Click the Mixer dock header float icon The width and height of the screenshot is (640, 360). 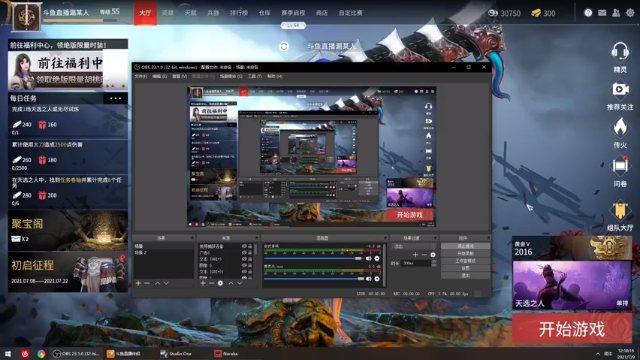tap(385, 238)
